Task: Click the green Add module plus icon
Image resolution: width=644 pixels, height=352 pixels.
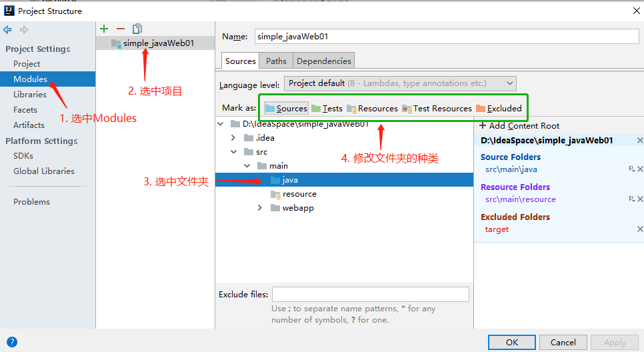Action: coord(104,29)
